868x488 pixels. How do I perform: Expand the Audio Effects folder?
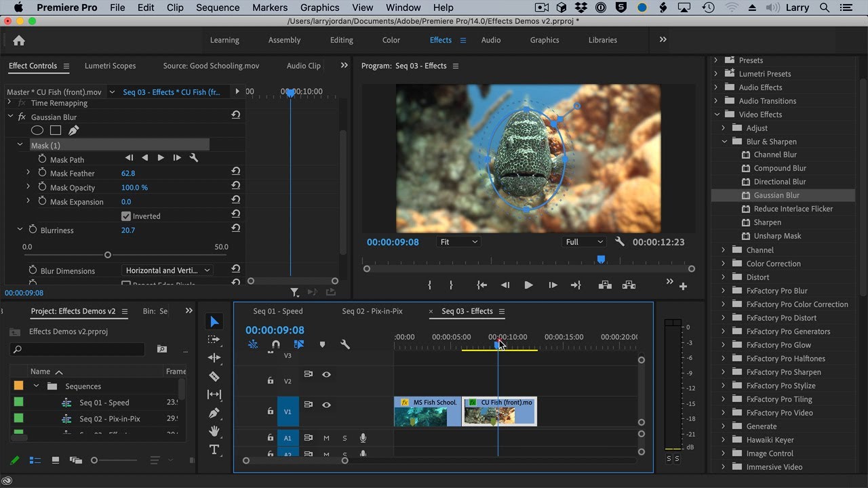click(x=715, y=87)
